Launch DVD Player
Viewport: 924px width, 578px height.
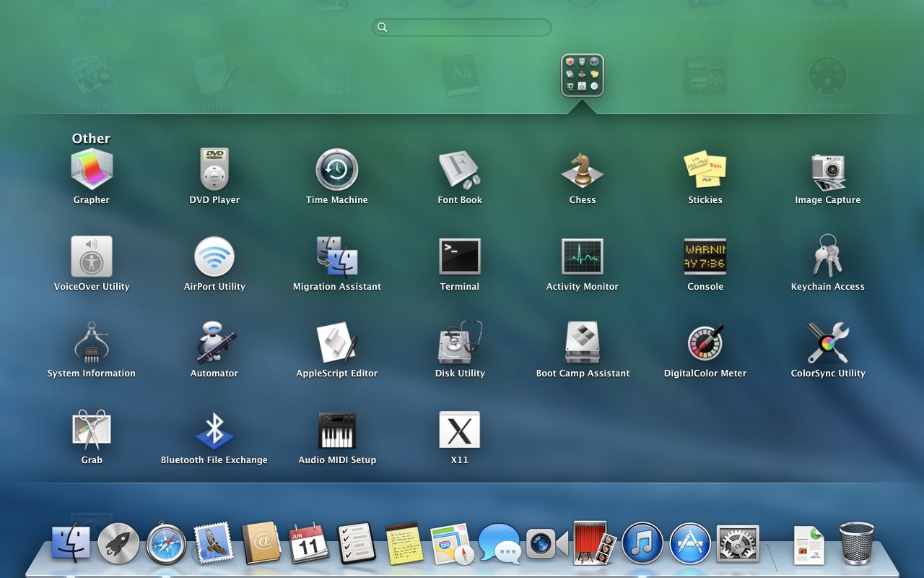click(214, 170)
